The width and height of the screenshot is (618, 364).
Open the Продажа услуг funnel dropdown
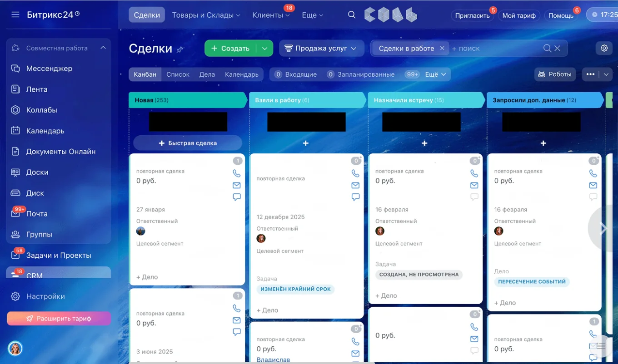322,48
